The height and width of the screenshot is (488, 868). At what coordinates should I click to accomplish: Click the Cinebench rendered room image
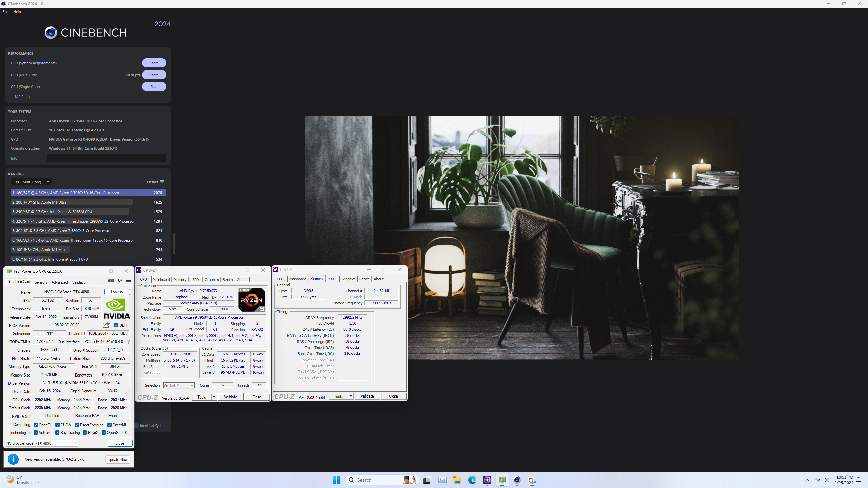[x=522, y=238]
